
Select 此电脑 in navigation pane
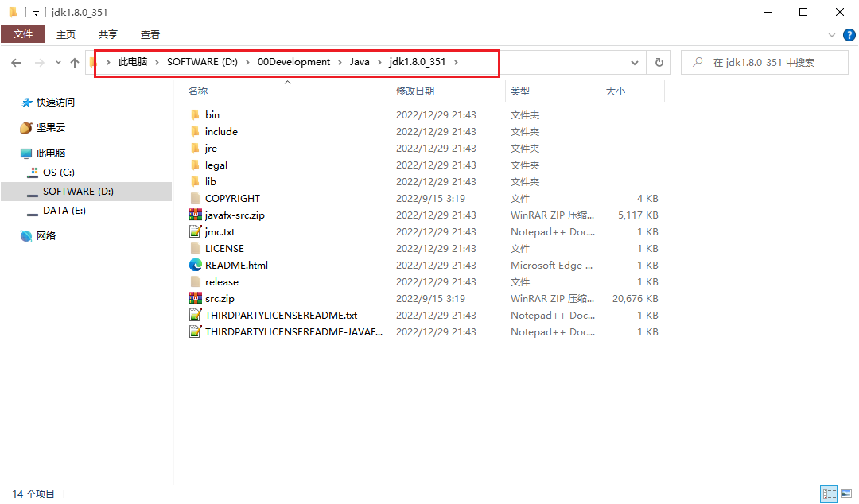(51, 153)
